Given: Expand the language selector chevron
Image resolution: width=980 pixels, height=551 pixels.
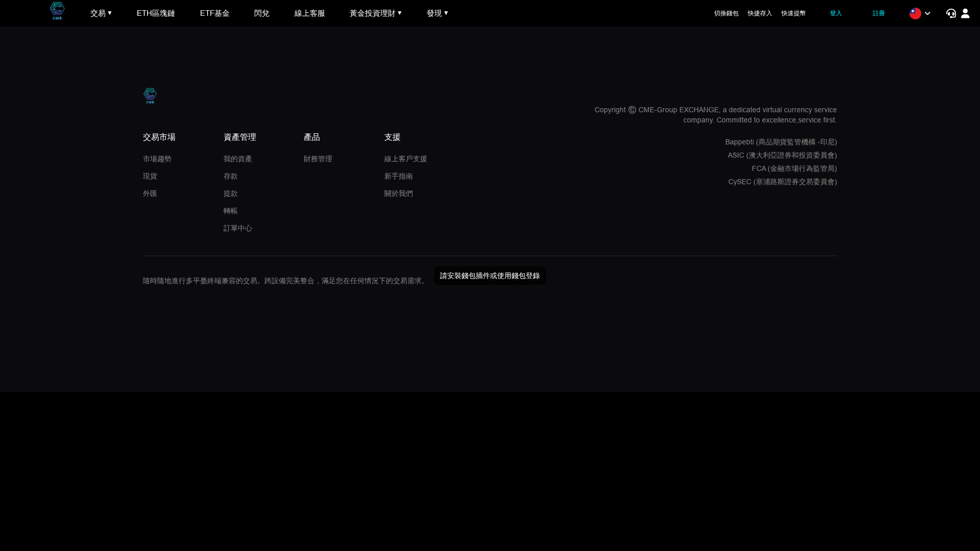Looking at the screenshot, I should tap(927, 13).
